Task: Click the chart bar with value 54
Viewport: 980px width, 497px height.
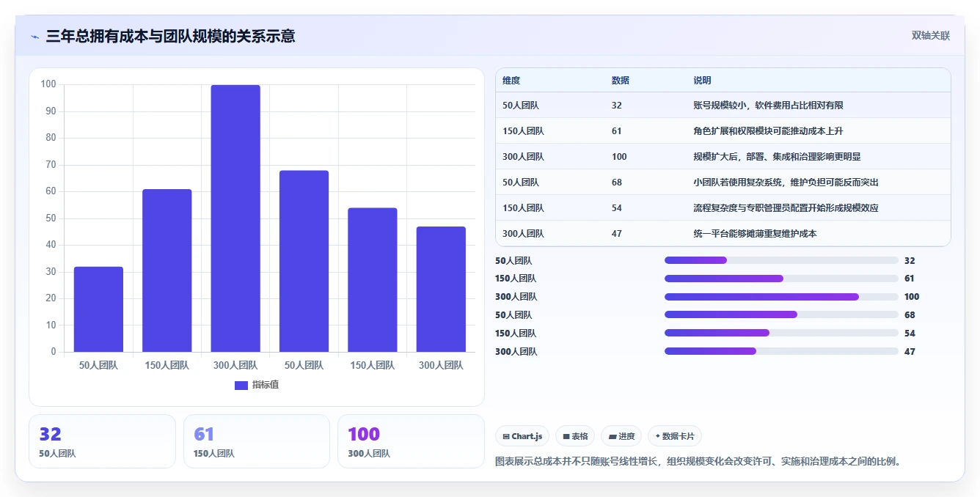Action: [x=372, y=280]
